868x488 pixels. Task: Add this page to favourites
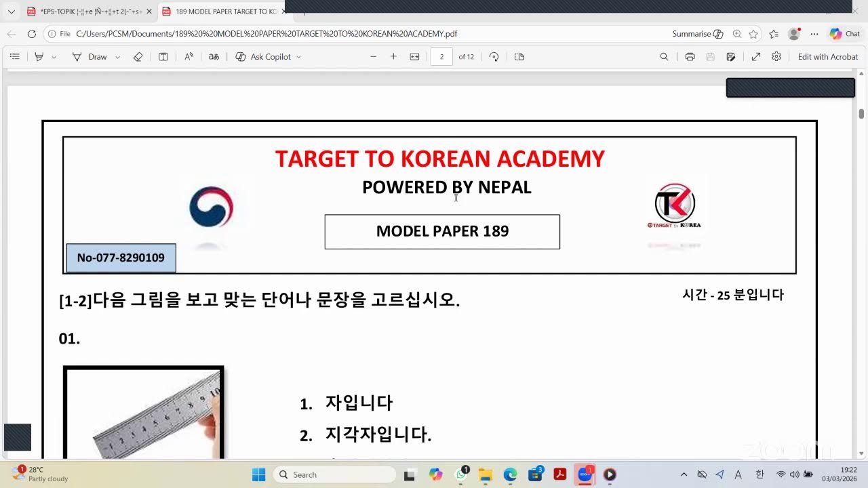pos(753,34)
